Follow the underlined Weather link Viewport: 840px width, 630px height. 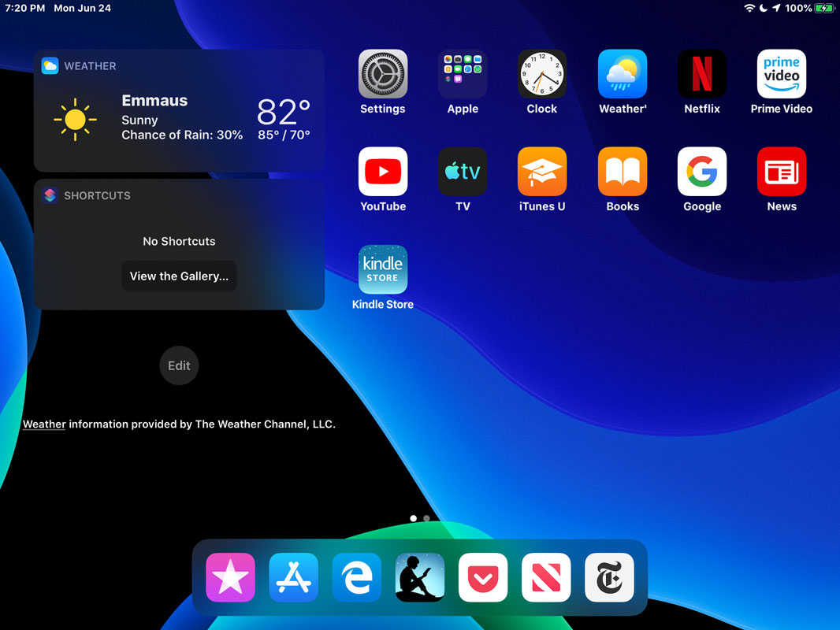44,424
